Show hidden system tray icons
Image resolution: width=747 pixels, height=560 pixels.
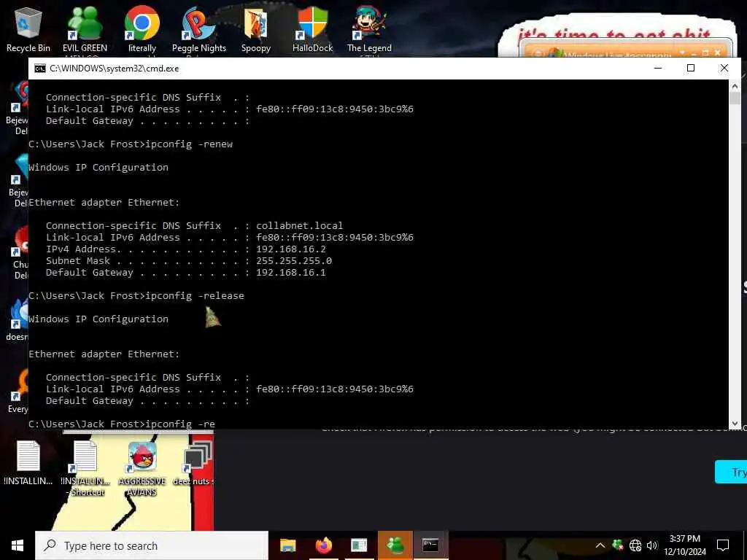click(x=600, y=545)
